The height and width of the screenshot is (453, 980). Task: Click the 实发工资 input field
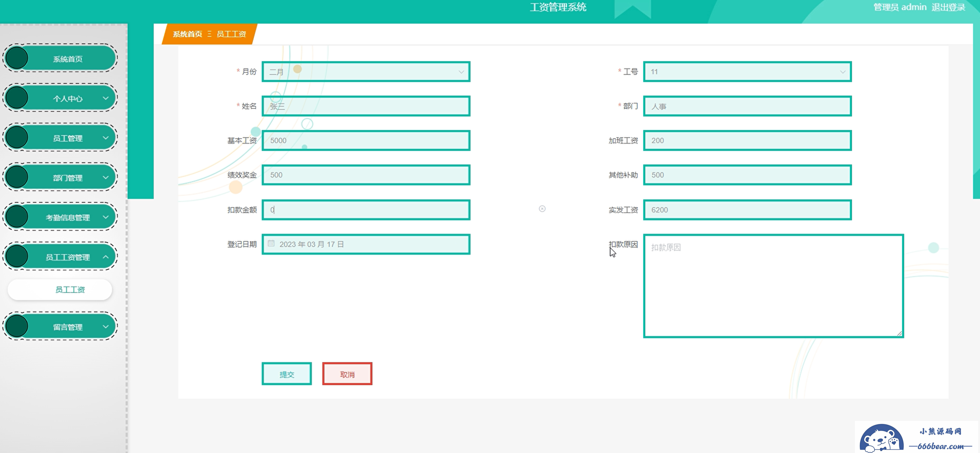pyautogui.click(x=747, y=210)
